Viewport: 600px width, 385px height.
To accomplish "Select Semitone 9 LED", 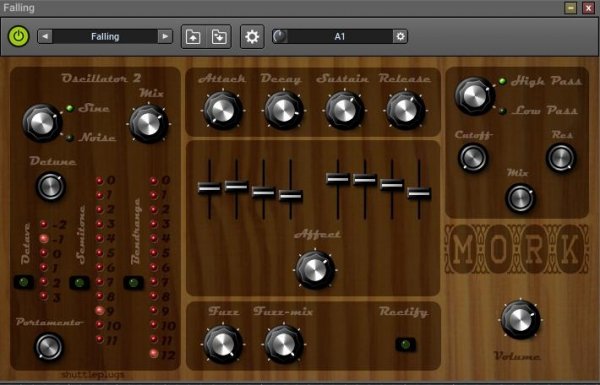I will (x=99, y=310).
